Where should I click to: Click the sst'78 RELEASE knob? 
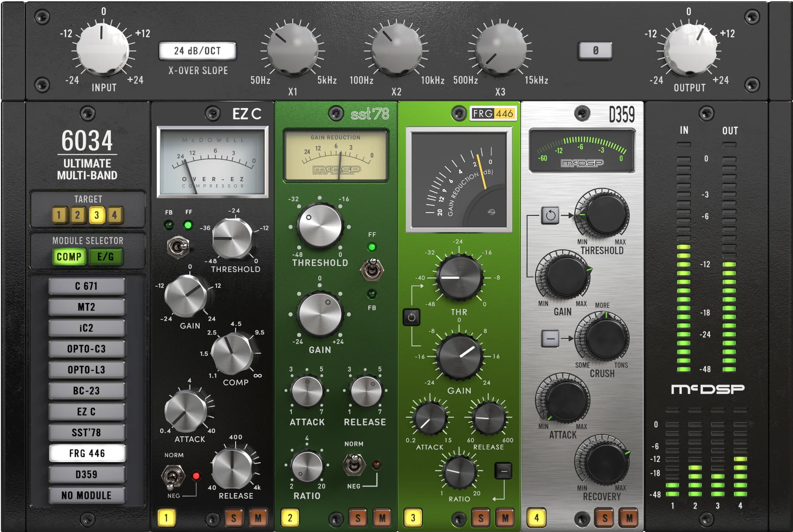[366, 392]
